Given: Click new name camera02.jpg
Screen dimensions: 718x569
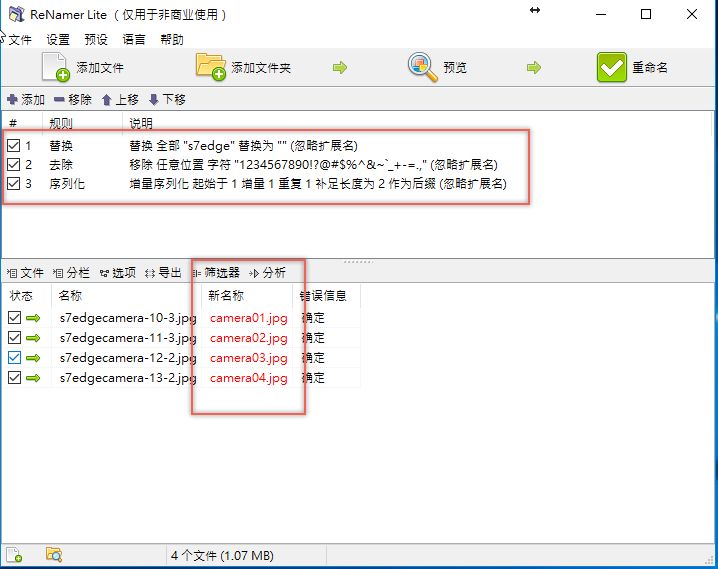Looking at the screenshot, I should pos(249,338).
